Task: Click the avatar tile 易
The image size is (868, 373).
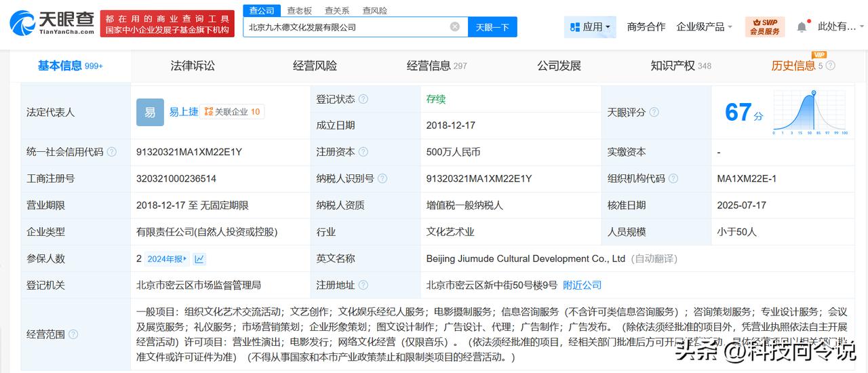Action: tap(150, 112)
